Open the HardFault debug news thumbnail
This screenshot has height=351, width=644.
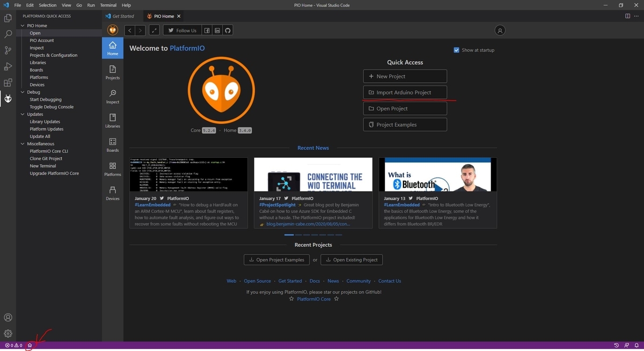pos(188,174)
